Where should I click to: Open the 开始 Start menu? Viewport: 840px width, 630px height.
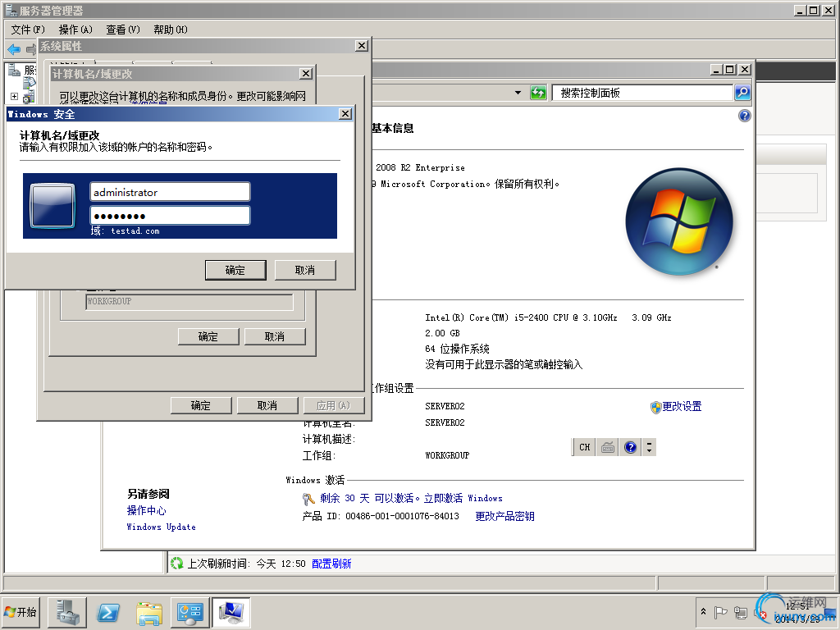point(21,612)
